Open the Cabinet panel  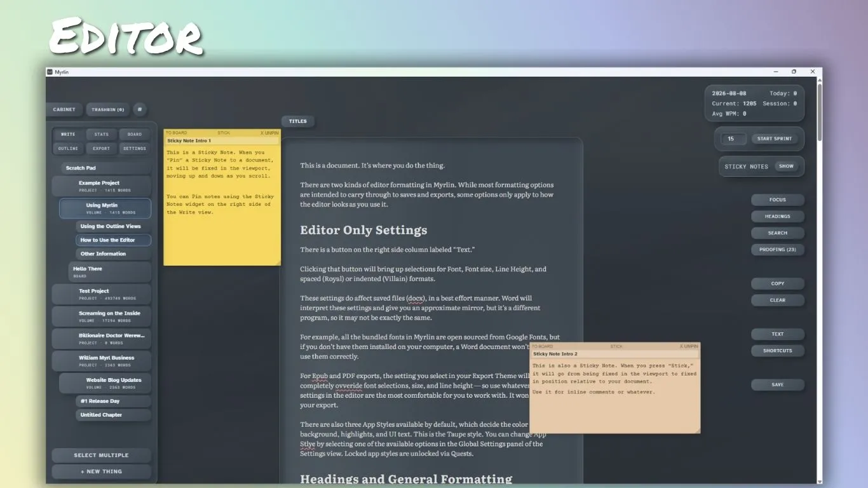click(64, 109)
